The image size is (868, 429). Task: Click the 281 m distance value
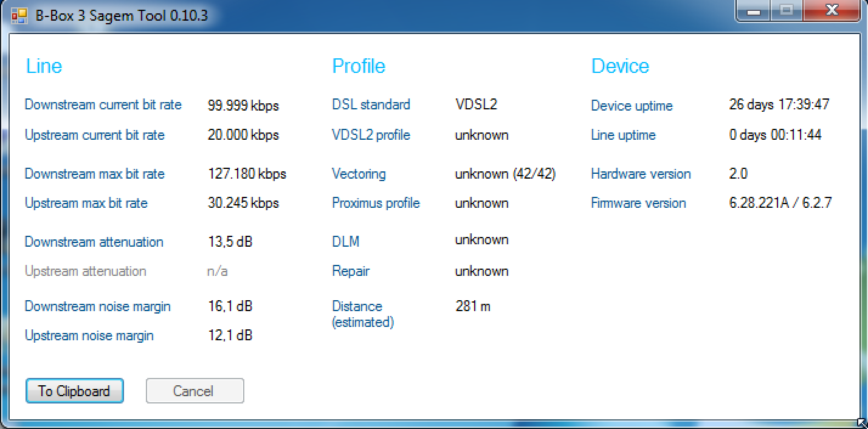coord(472,306)
